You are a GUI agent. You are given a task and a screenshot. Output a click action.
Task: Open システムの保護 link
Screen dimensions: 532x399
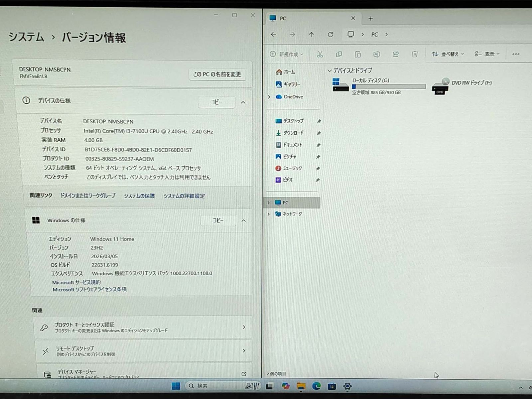(x=139, y=196)
